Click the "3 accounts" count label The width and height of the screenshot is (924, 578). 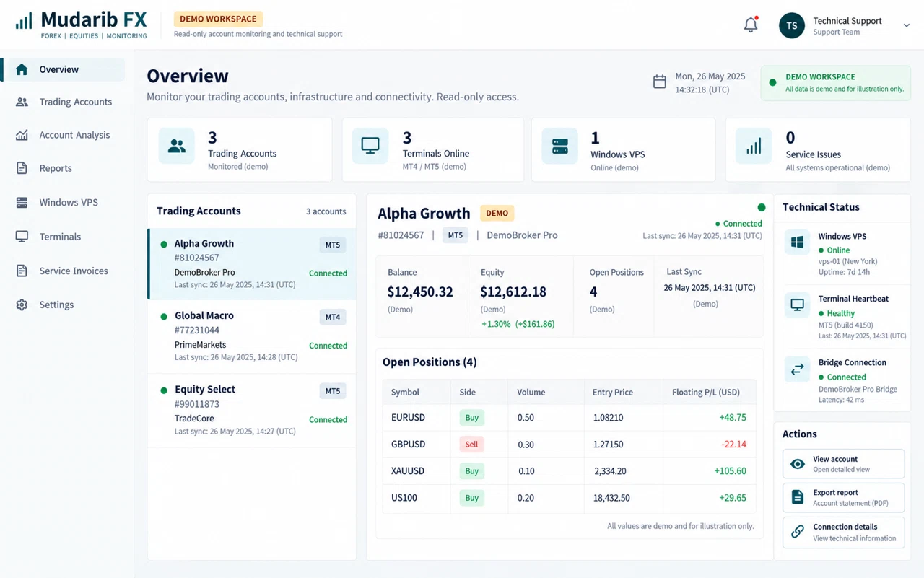(326, 211)
